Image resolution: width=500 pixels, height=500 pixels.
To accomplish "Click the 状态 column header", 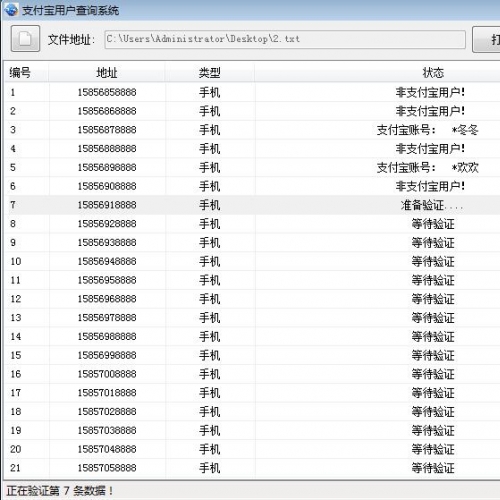I will click(433, 72).
